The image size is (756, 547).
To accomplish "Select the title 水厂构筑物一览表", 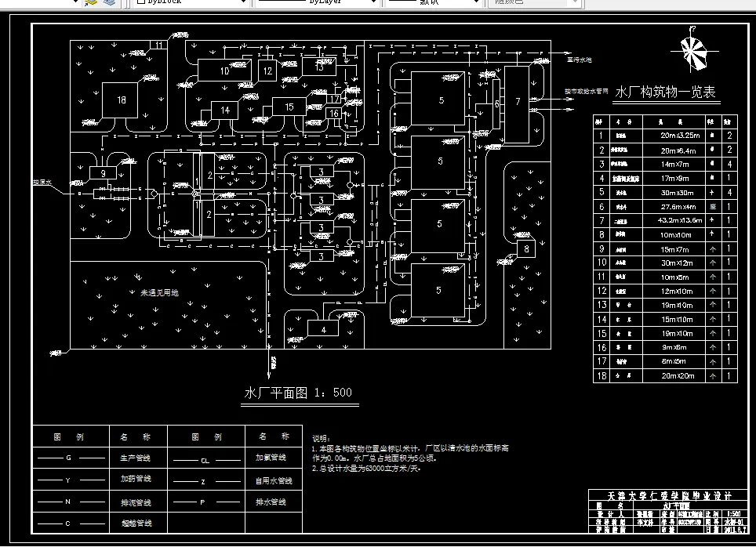I will [x=666, y=92].
